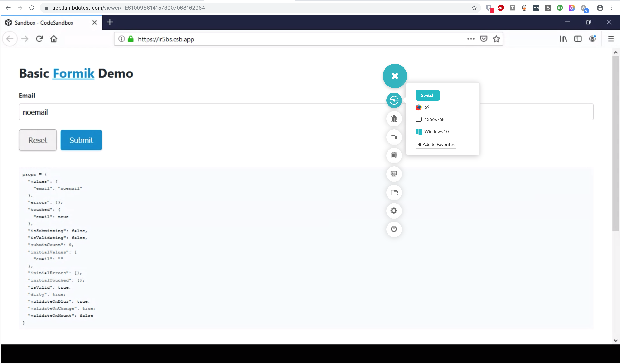Open the screenshot gallery icon
Image resolution: width=620 pixels, height=364 pixels.
[394, 155]
